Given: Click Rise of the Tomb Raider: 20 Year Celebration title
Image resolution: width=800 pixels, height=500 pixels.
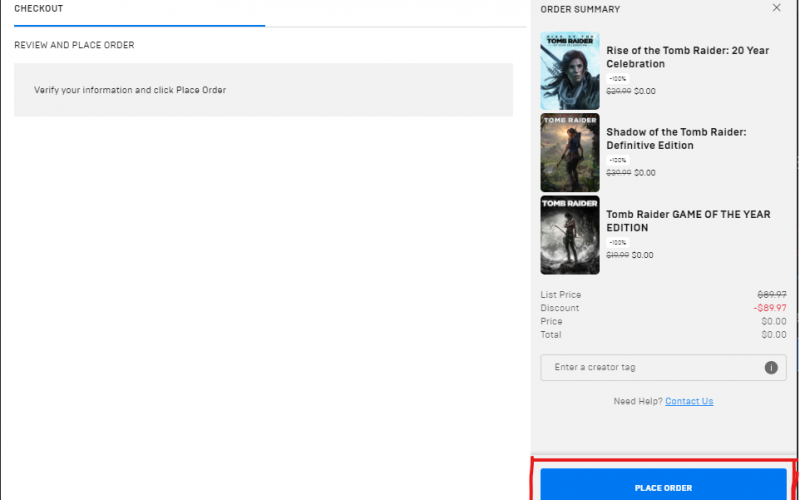Looking at the screenshot, I should tap(687, 57).
